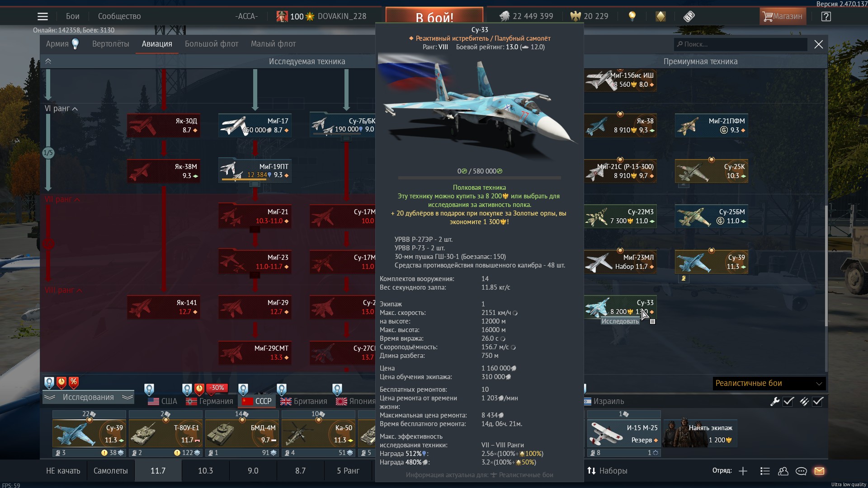Click the lightbulb marker above Британия

click(x=282, y=389)
